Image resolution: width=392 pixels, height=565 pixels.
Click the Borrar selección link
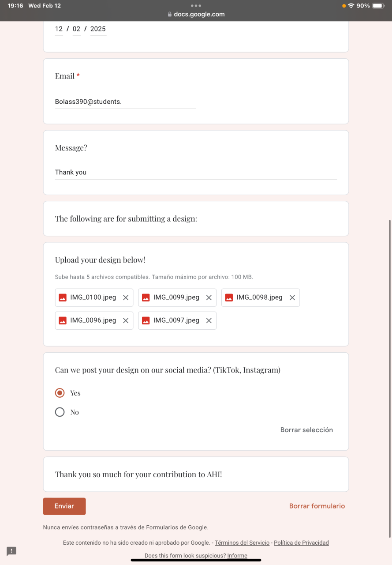pos(306,430)
